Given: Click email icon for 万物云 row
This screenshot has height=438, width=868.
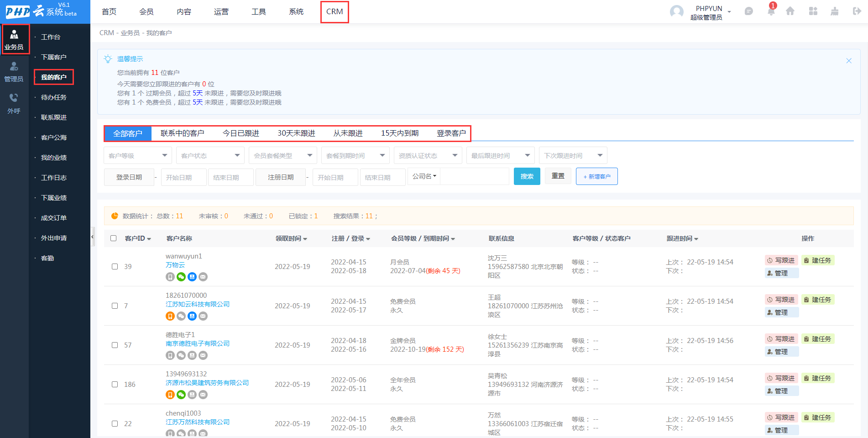Looking at the screenshot, I should (203, 277).
